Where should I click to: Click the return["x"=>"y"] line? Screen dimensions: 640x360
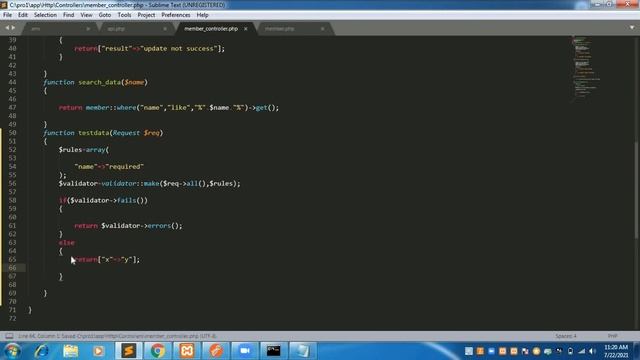pyautogui.click(x=107, y=260)
